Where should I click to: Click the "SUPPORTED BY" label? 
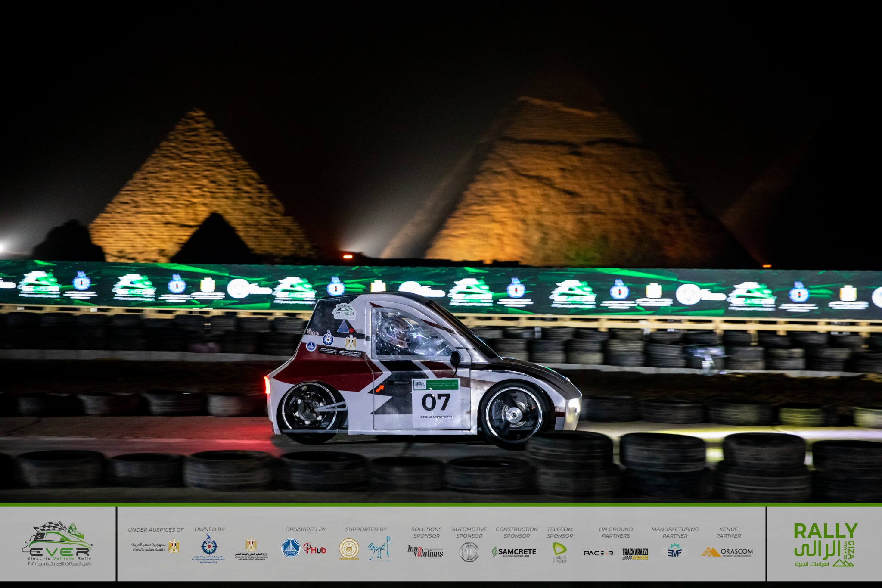(366, 529)
